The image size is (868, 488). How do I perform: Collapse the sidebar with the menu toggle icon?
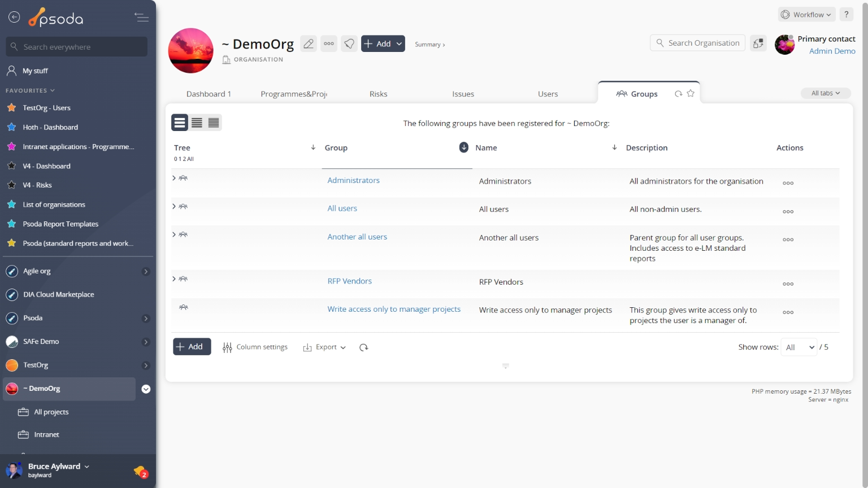pos(141,18)
